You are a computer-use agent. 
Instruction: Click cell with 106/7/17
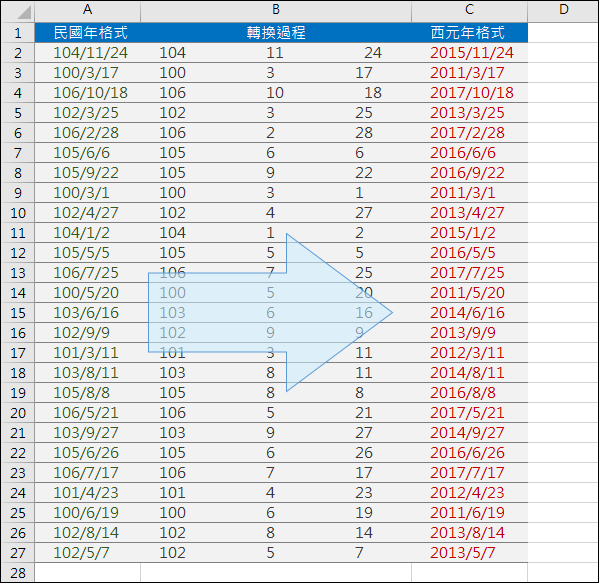pos(87,473)
